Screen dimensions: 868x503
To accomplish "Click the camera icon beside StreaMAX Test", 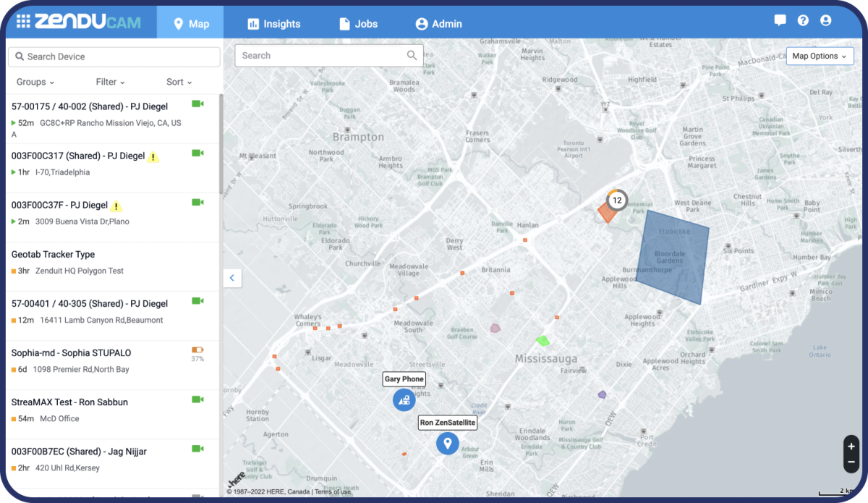I will [197, 399].
